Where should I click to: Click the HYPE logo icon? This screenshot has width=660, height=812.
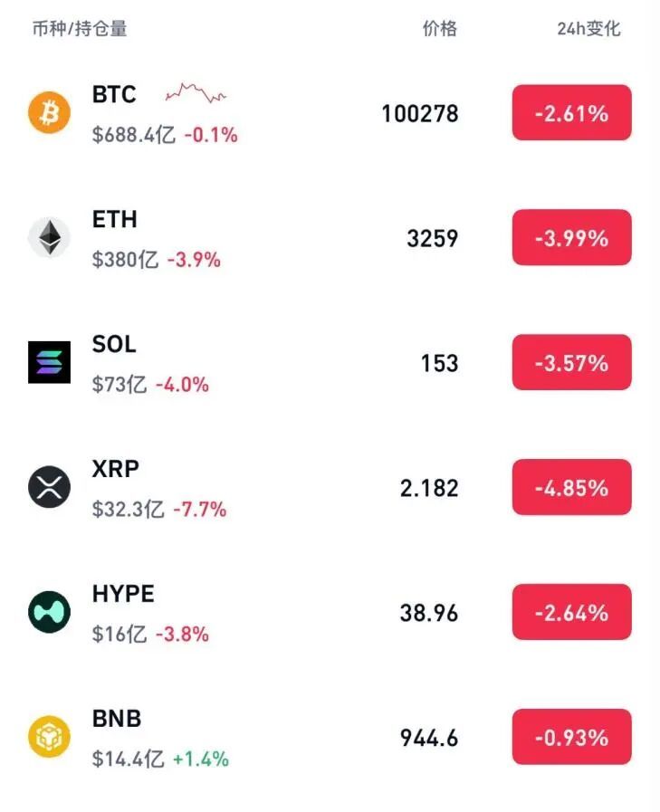[49, 612]
